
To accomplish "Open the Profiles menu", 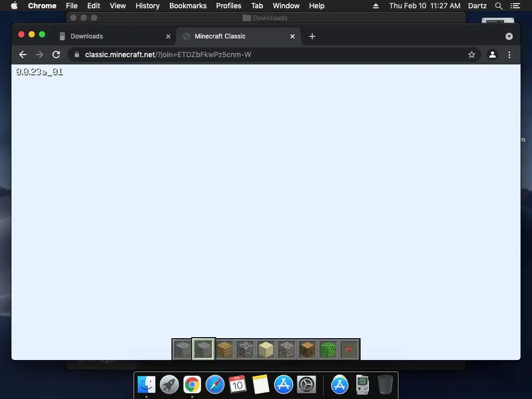I will 229,6.
